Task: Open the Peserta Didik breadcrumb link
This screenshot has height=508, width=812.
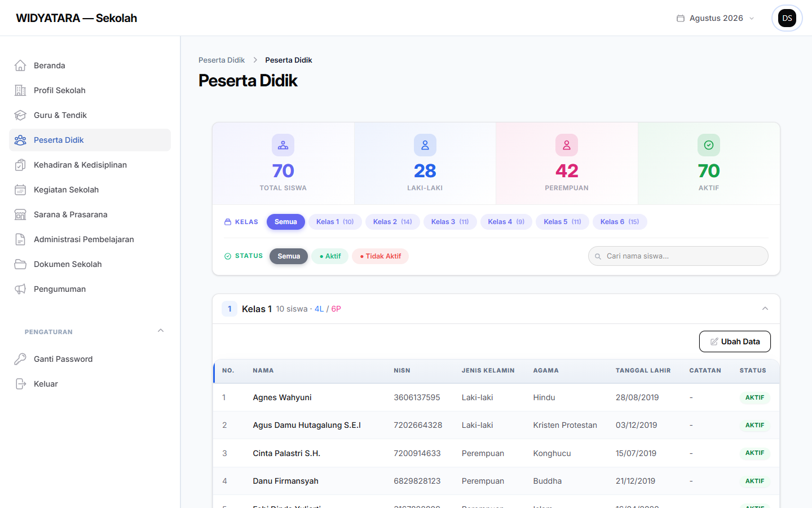Action: pyautogui.click(x=222, y=60)
